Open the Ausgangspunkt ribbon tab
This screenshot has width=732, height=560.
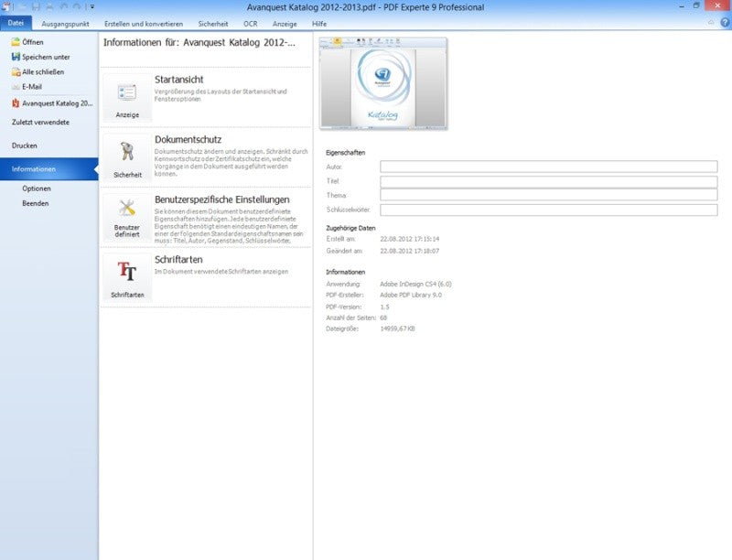pos(65,24)
